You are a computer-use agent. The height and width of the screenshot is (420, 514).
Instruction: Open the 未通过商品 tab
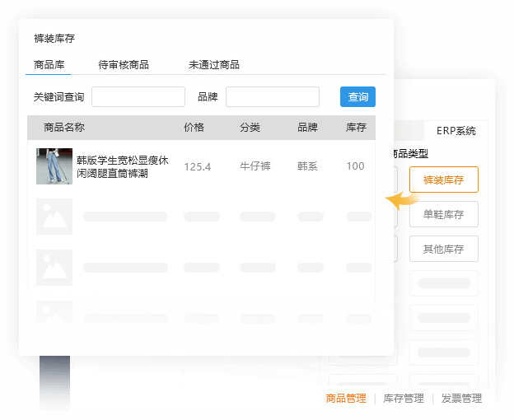pos(214,65)
